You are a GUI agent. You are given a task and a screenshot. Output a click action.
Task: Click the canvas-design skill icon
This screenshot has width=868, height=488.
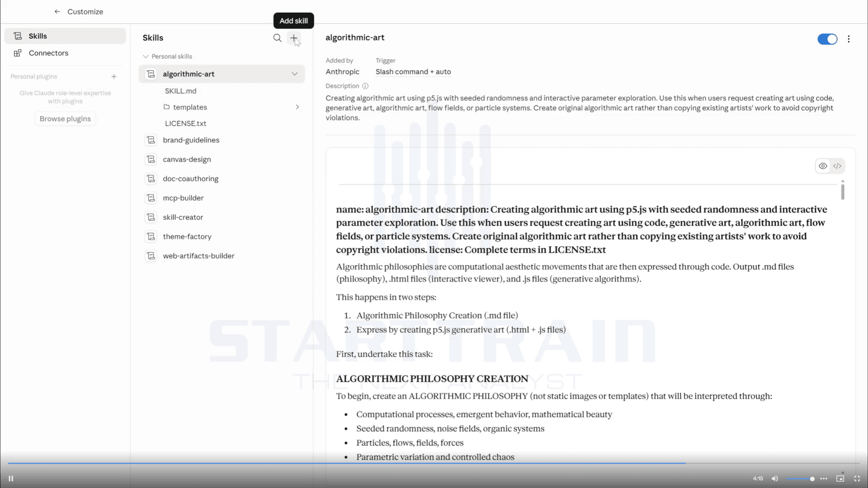[151, 160]
